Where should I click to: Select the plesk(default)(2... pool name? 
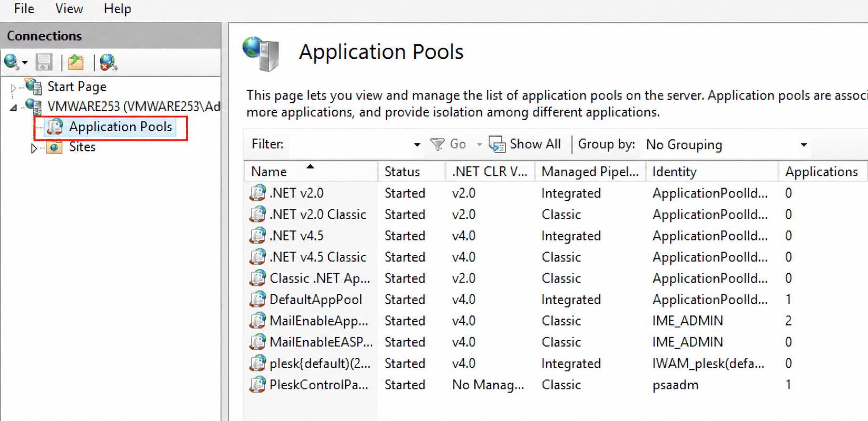320,364
